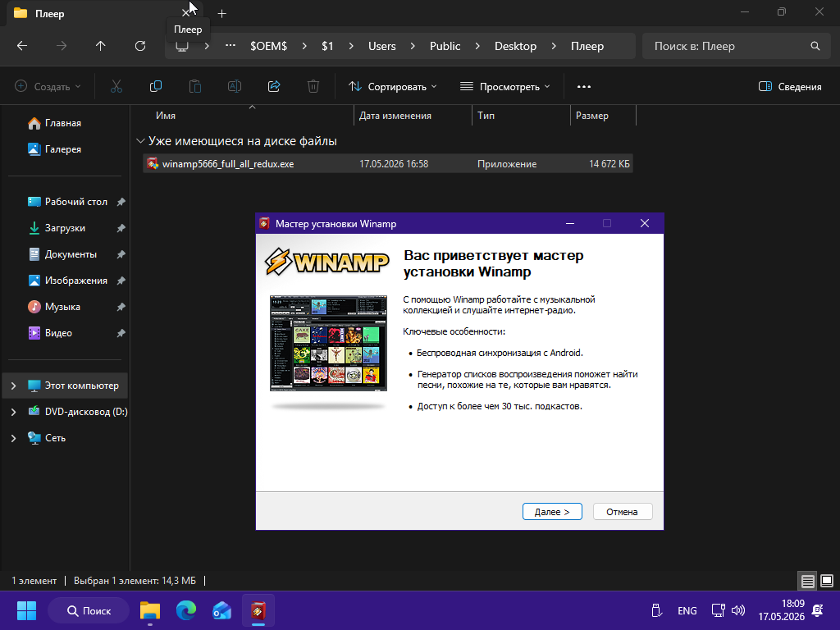The width and height of the screenshot is (840, 630).
Task: Open Видео in the sidebar
Action: (x=58, y=333)
